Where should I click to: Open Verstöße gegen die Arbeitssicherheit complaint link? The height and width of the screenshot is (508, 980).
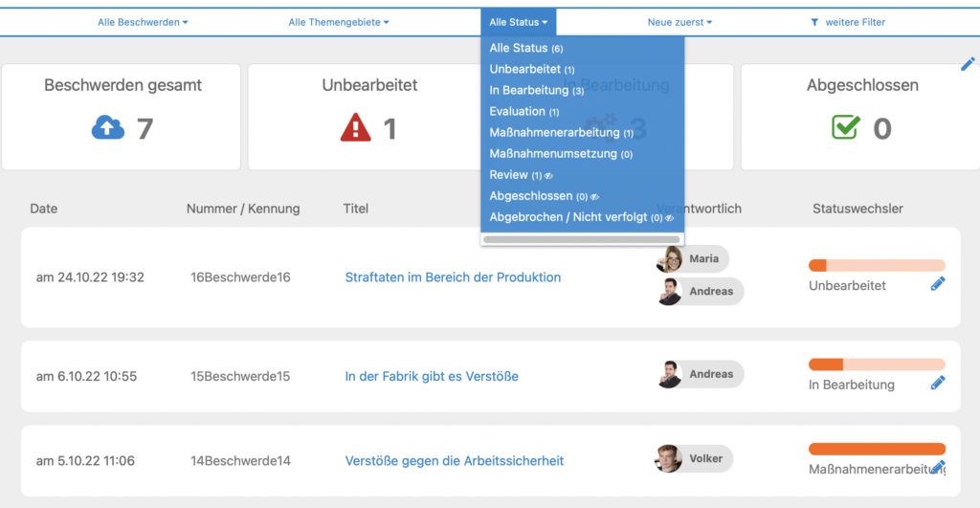click(x=455, y=461)
